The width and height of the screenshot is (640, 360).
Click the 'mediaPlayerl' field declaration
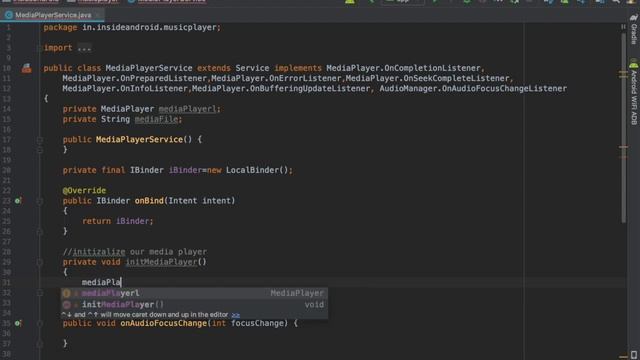coord(187,109)
